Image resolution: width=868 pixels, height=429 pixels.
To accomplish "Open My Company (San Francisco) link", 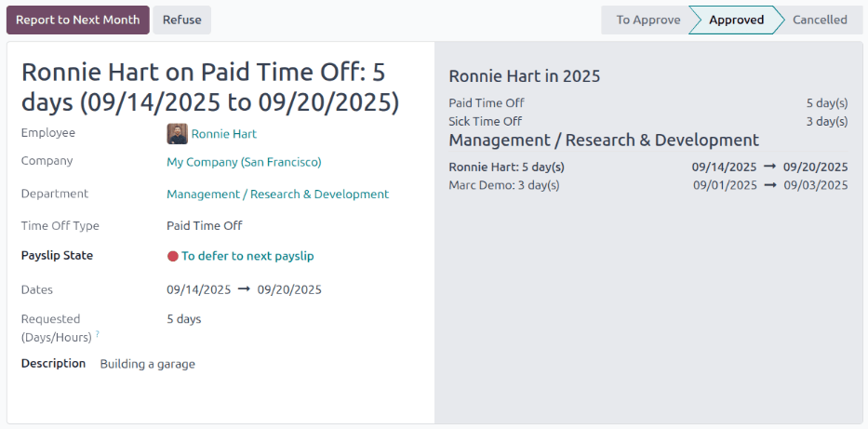I will 244,162.
